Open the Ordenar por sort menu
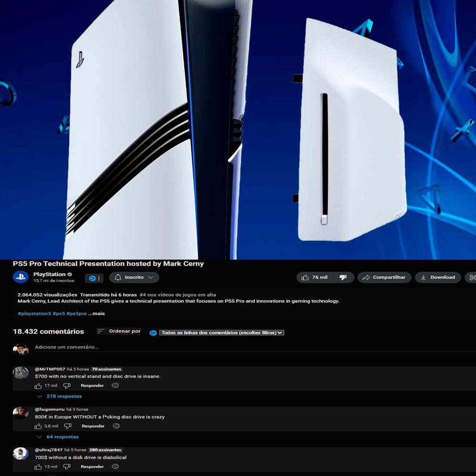 119,331
